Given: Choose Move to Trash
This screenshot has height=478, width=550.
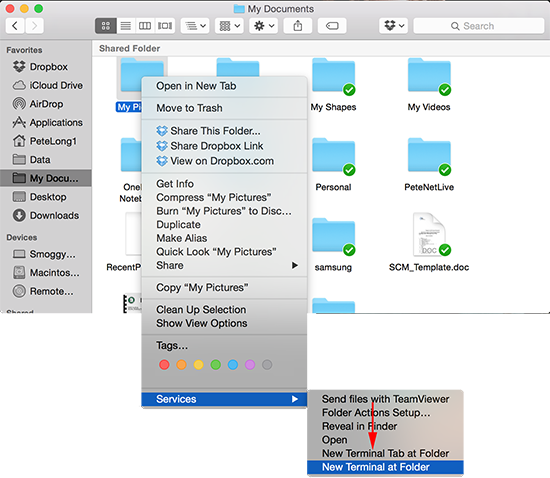Looking at the screenshot, I should click(x=224, y=108).
